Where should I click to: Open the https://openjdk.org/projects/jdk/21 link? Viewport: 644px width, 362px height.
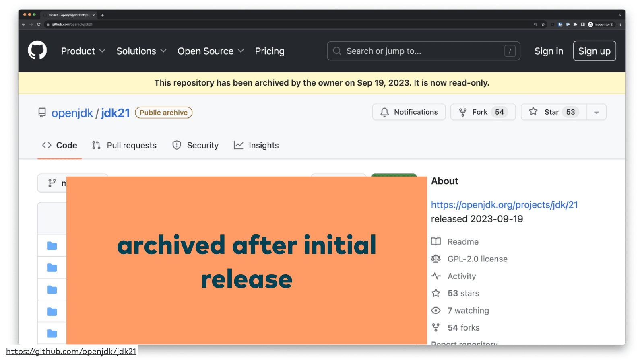tap(504, 205)
